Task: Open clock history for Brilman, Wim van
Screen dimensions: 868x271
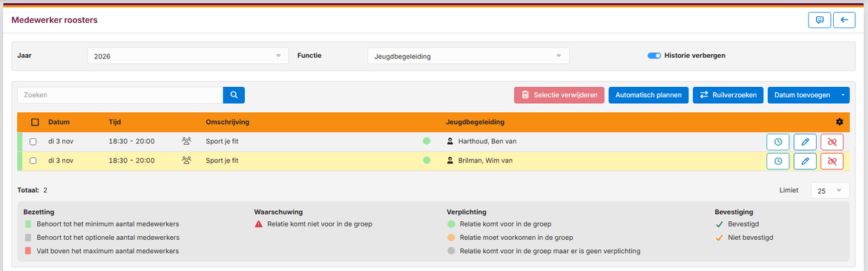Action: tap(777, 160)
